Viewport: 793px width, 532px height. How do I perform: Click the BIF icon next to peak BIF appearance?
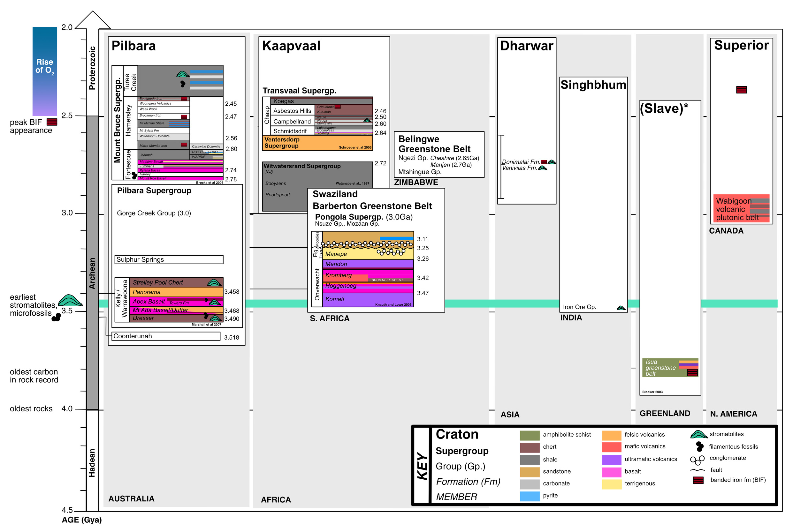[x=52, y=122]
